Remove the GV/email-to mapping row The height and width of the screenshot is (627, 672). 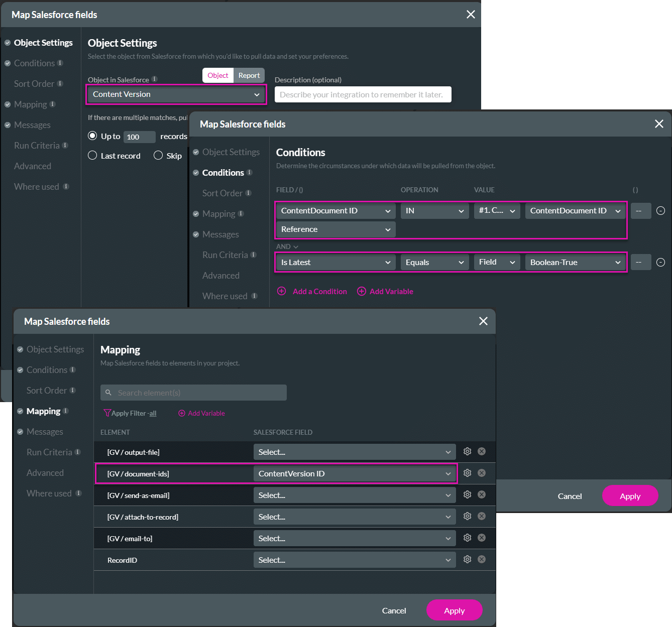482,538
